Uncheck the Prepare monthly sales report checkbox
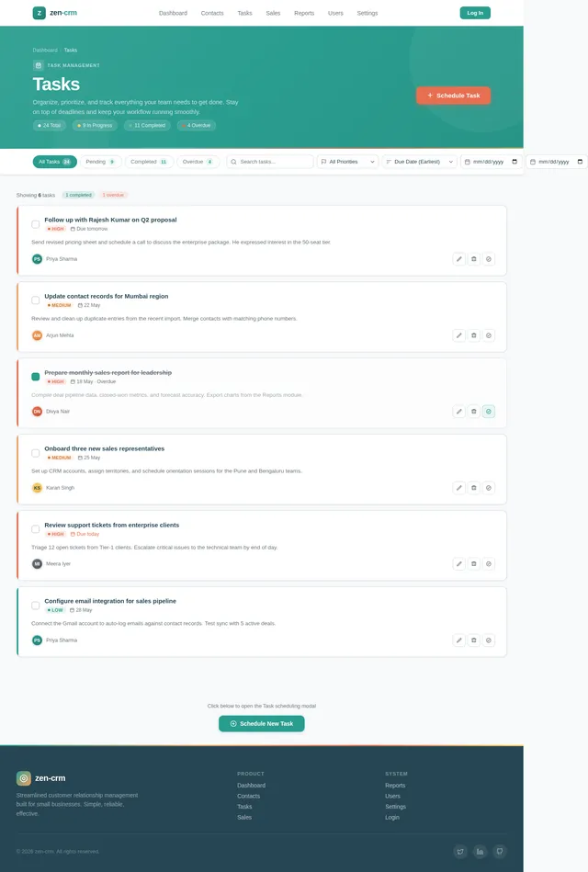588x872 pixels. click(x=36, y=377)
